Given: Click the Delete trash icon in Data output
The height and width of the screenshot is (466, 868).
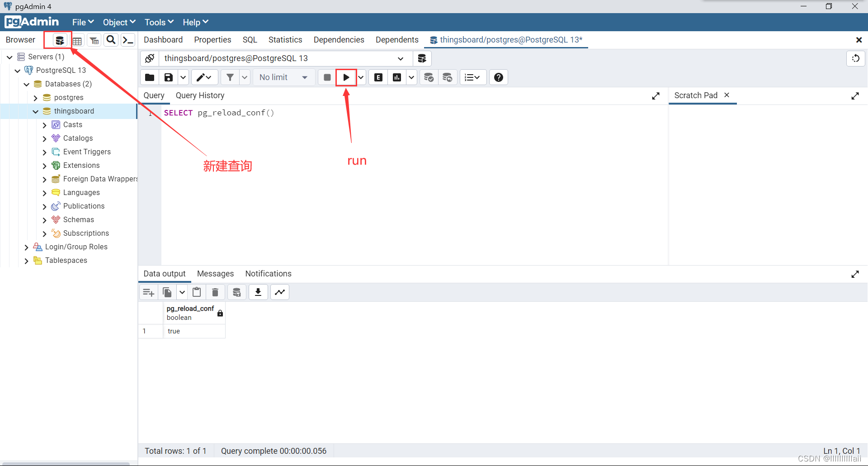Looking at the screenshot, I should tap(215, 292).
